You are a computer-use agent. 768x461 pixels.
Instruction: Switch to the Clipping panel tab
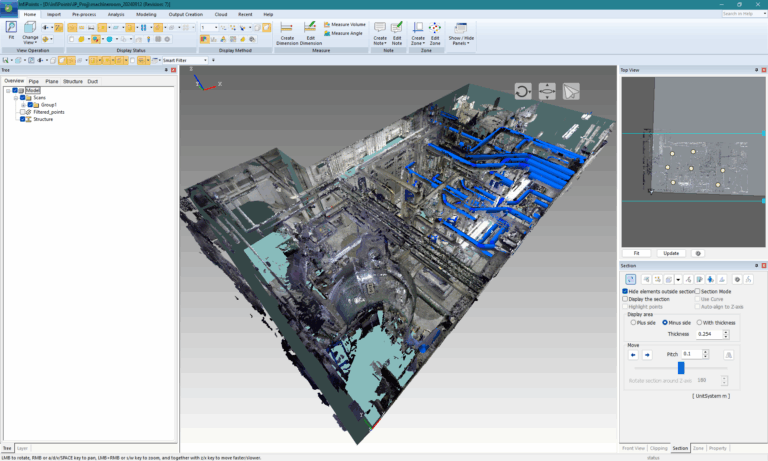point(657,448)
